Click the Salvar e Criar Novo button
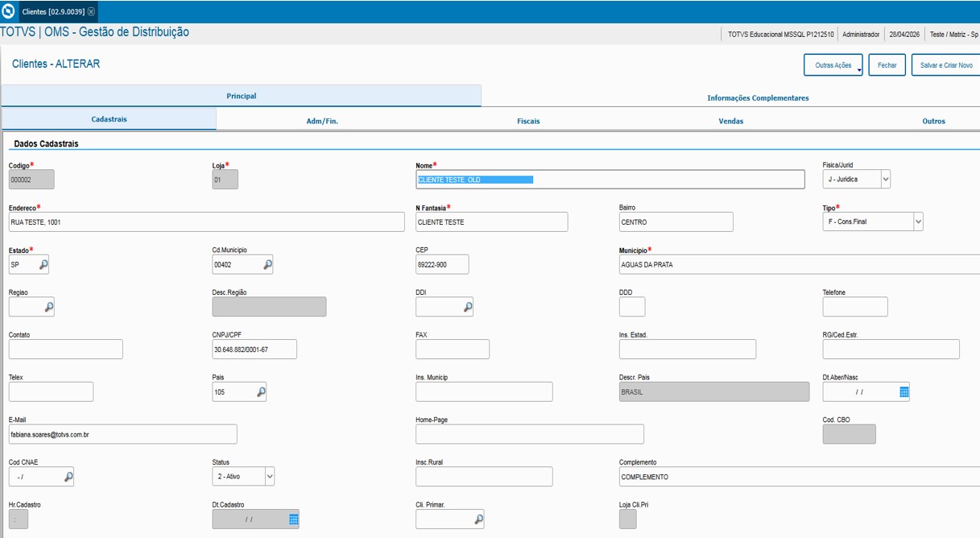 (x=946, y=65)
